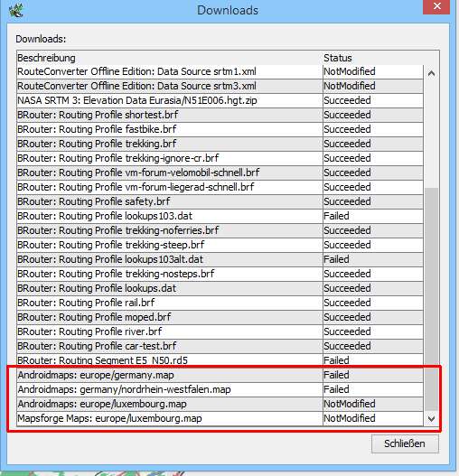Viewport: 459px width, 476px height.
Task: Select the NASA SRTM 3 N51E006.hgt.zip row
Action: pyautogui.click(x=220, y=100)
